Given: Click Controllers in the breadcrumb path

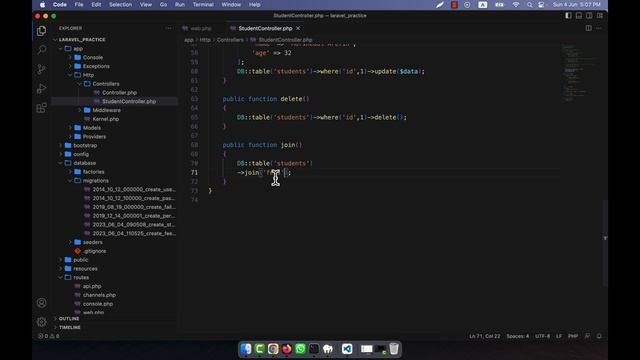Looking at the screenshot, I should pos(230,40).
